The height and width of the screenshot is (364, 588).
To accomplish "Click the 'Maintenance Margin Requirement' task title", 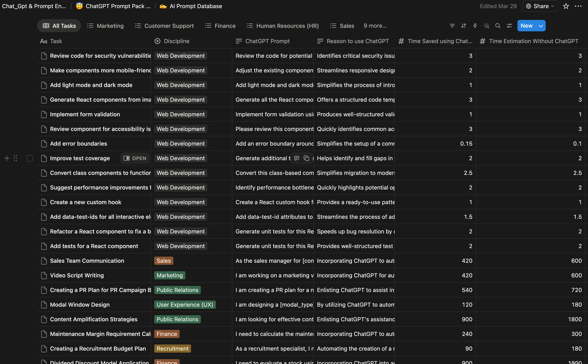I will tap(101, 334).
